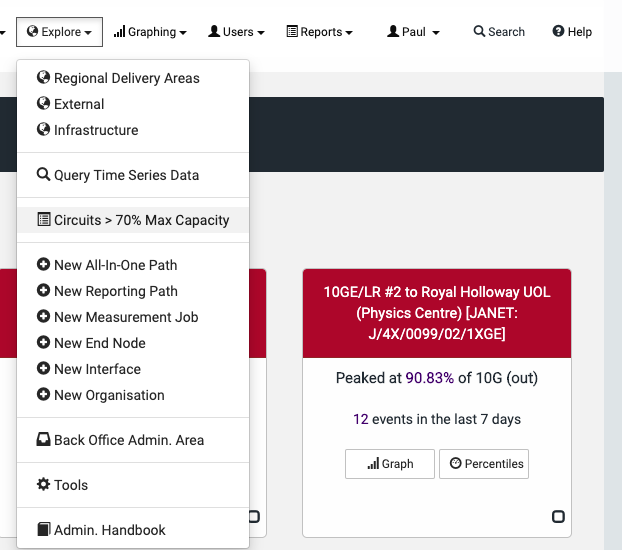Open Help in the navbar

pos(572,32)
